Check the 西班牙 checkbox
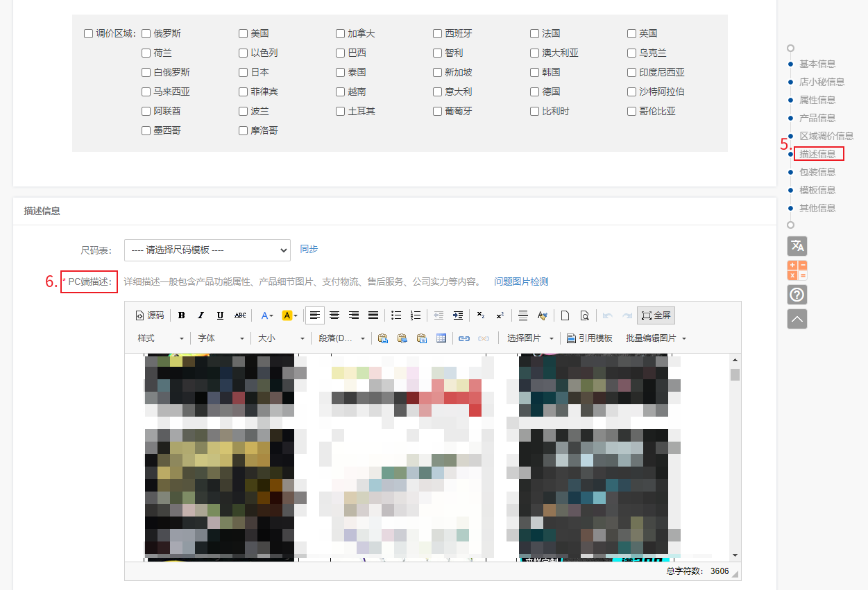 tap(437, 33)
